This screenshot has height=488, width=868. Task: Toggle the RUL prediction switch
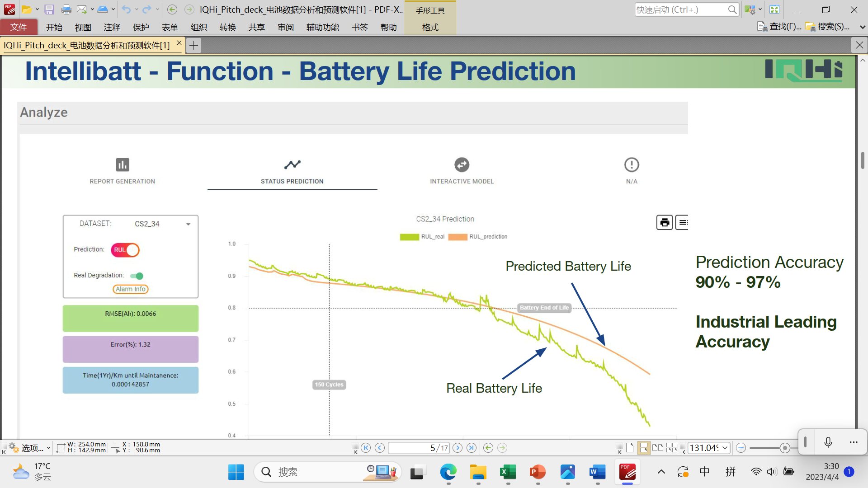(x=125, y=250)
